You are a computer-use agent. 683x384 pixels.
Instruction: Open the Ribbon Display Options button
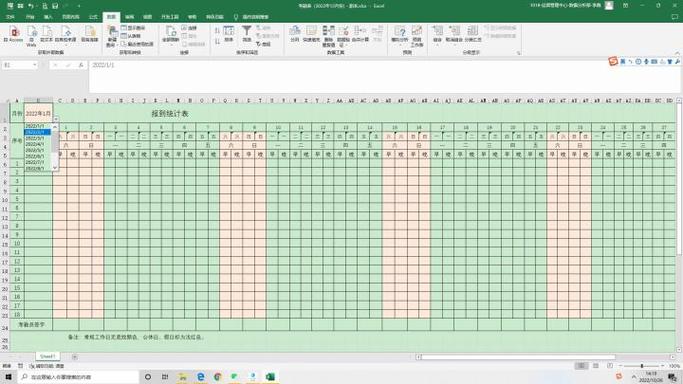tap(626, 6)
